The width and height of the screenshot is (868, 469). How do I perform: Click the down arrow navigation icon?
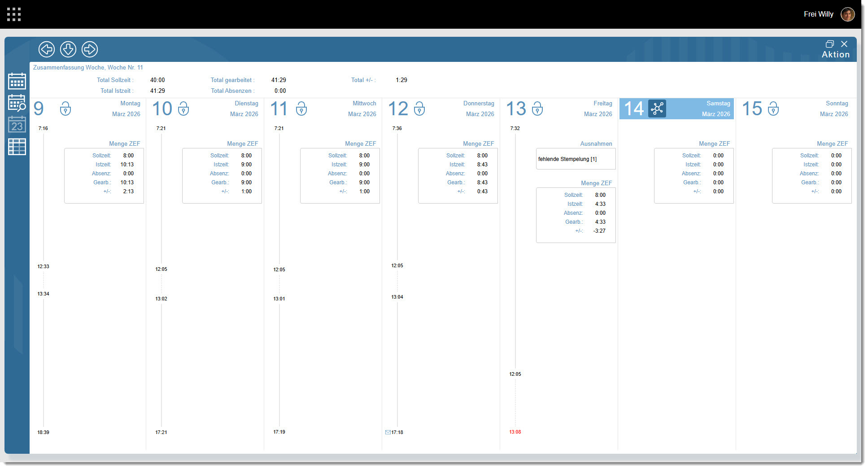pos(68,49)
